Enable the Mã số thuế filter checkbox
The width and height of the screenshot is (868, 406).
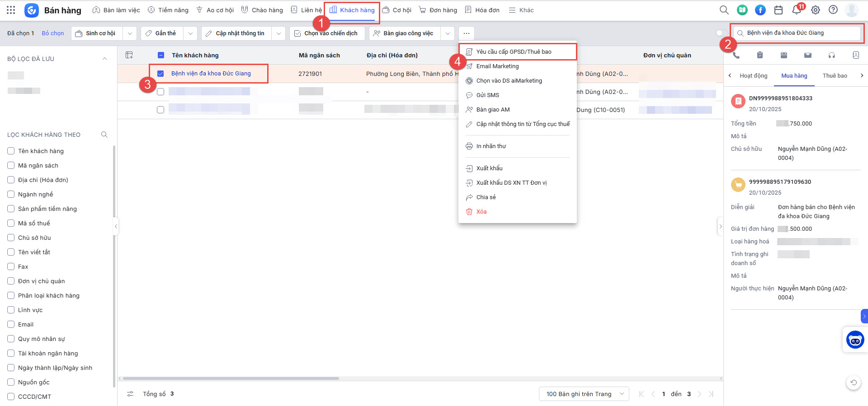click(11, 223)
